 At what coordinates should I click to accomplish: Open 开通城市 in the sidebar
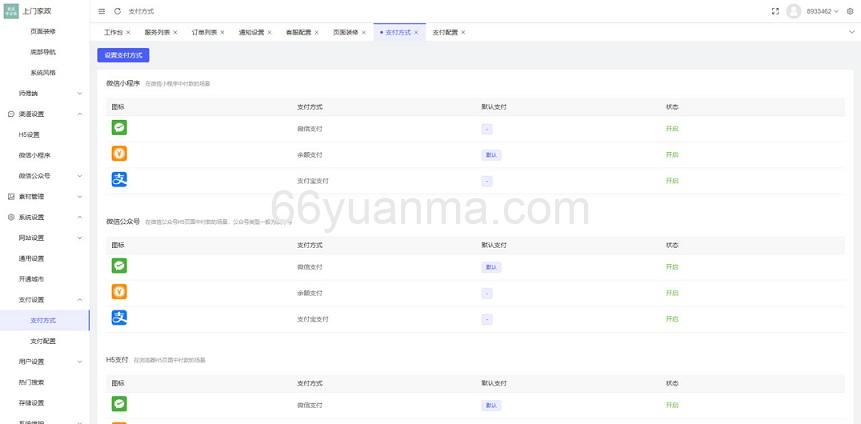coord(31,279)
